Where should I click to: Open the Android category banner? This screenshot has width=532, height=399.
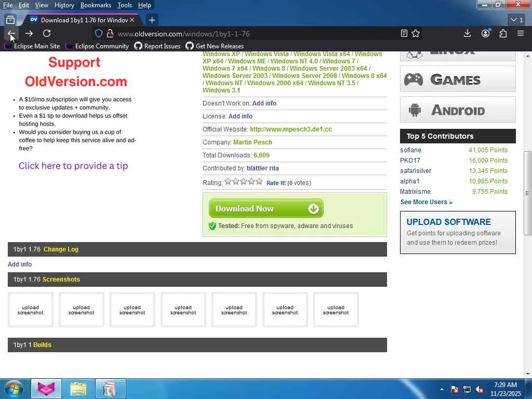[x=458, y=110]
